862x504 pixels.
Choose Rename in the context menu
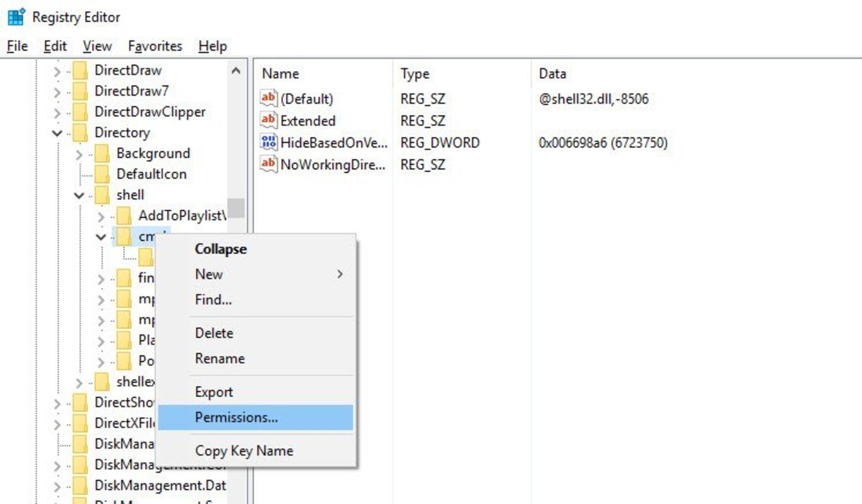[x=255, y=358]
